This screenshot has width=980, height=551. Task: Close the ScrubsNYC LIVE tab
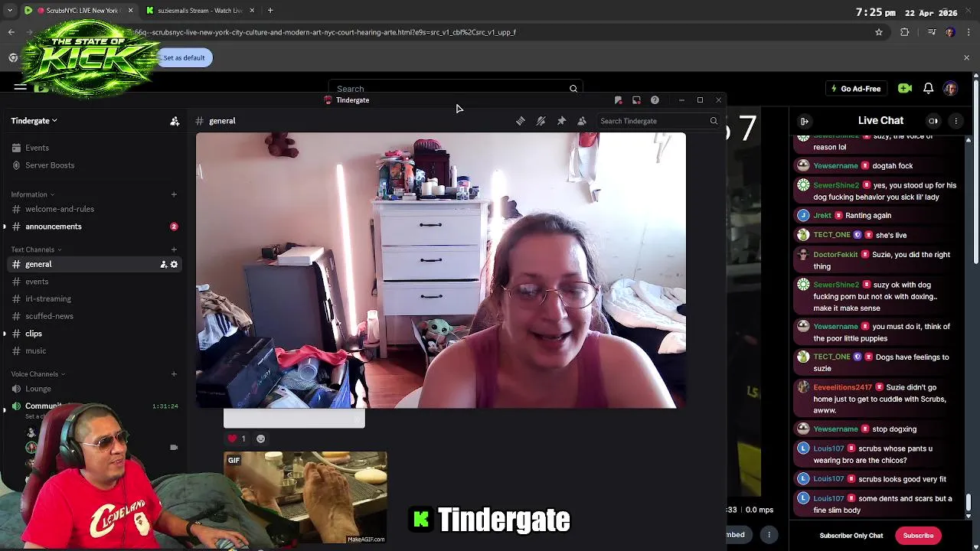[x=130, y=11]
